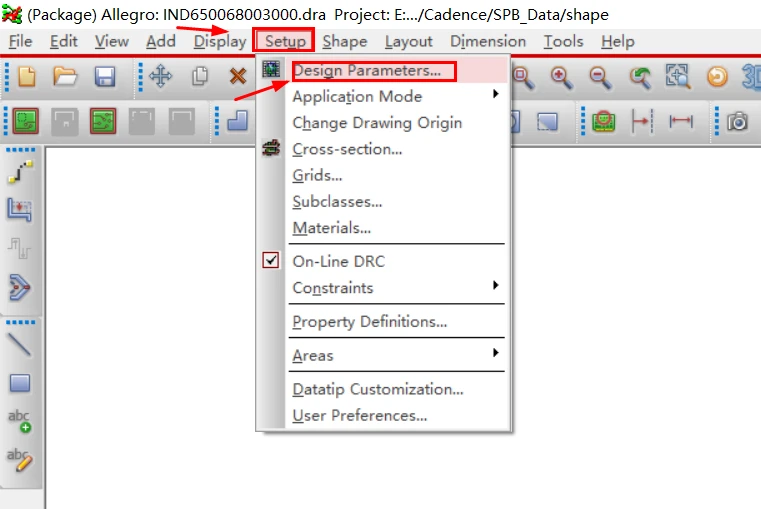
Task: Click the Slide tool icon
Action: tap(20, 210)
